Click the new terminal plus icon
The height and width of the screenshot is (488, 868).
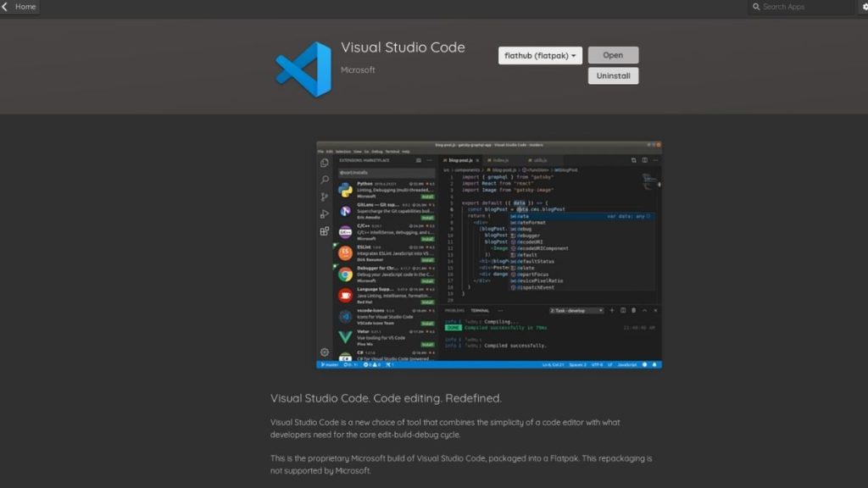pos(612,310)
